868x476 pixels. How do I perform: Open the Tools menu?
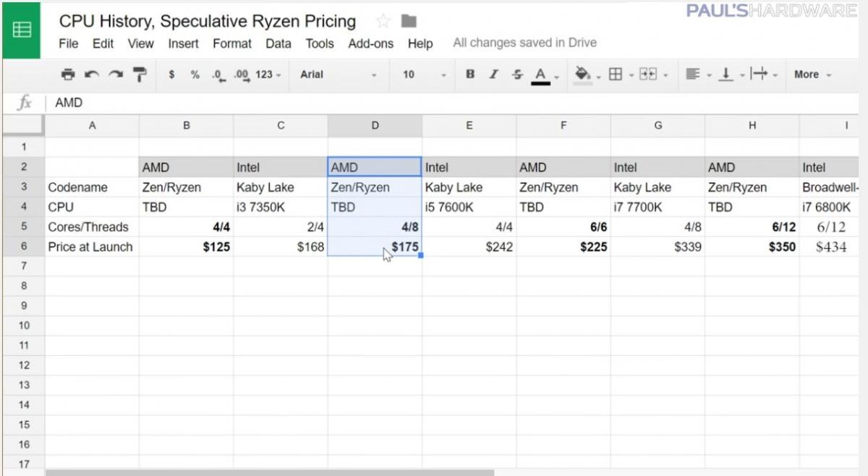320,43
